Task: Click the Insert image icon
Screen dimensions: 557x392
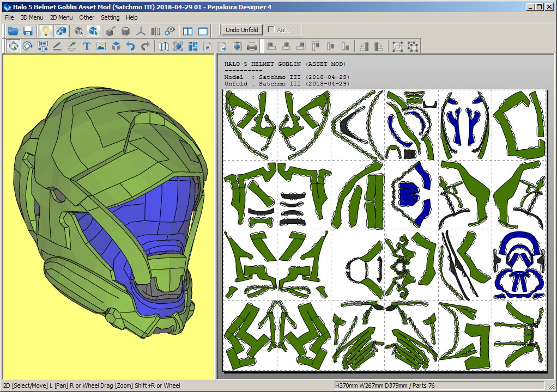Action: [101, 47]
